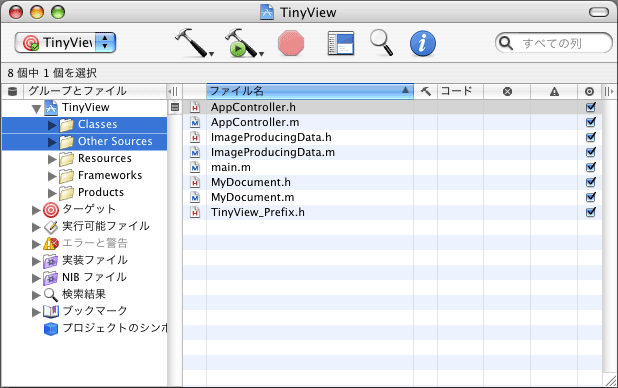The width and height of the screenshot is (618, 388).
Task: Click the red Stop sign toolbar icon
Action: point(291,43)
